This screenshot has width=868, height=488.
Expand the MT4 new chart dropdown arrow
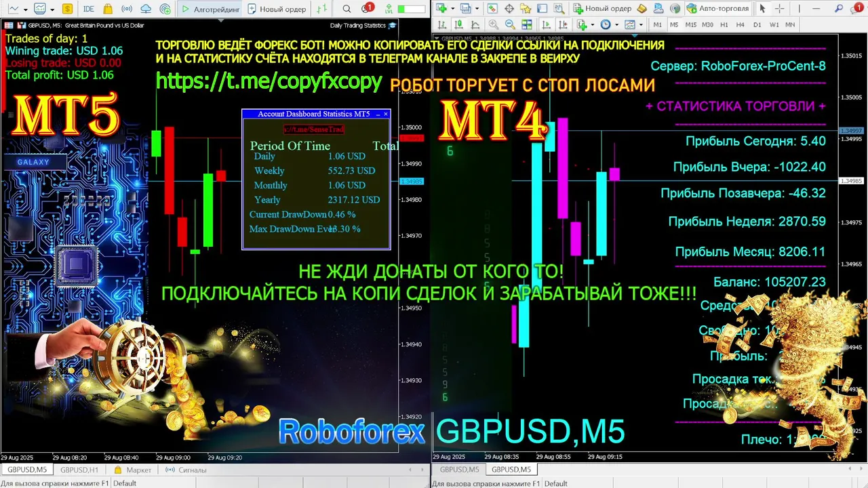(x=452, y=8)
